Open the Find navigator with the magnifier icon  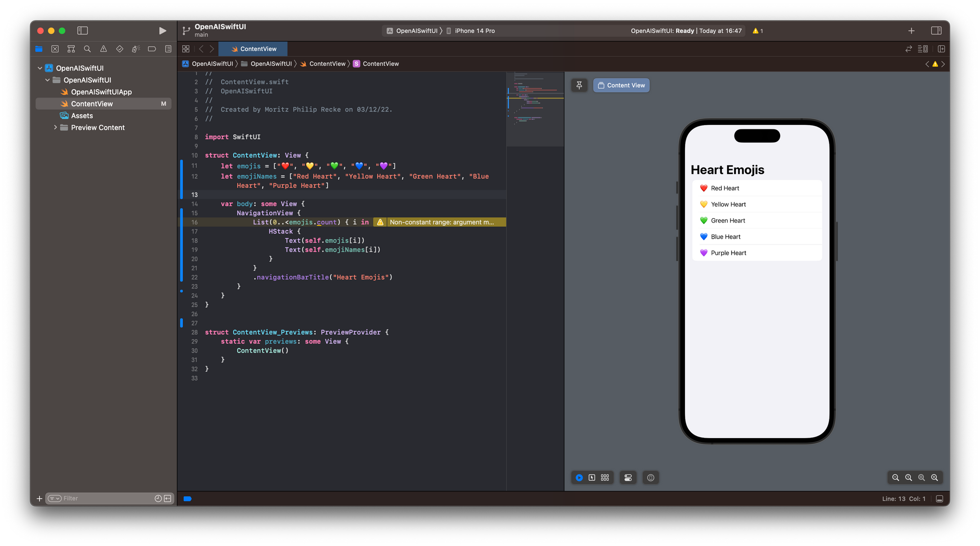tap(87, 49)
